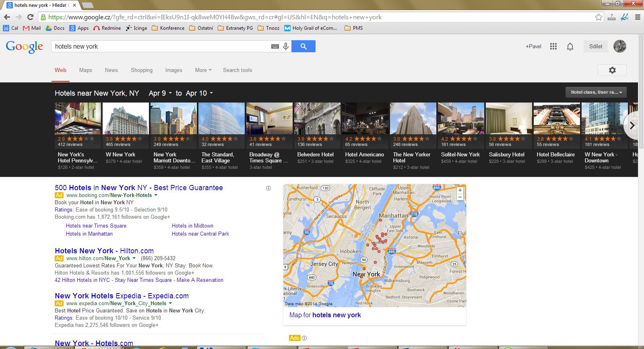The width and height of the screenshot is (644, 349).
Task: Select Hotel Americano card
Action: [x=365, y=136]
